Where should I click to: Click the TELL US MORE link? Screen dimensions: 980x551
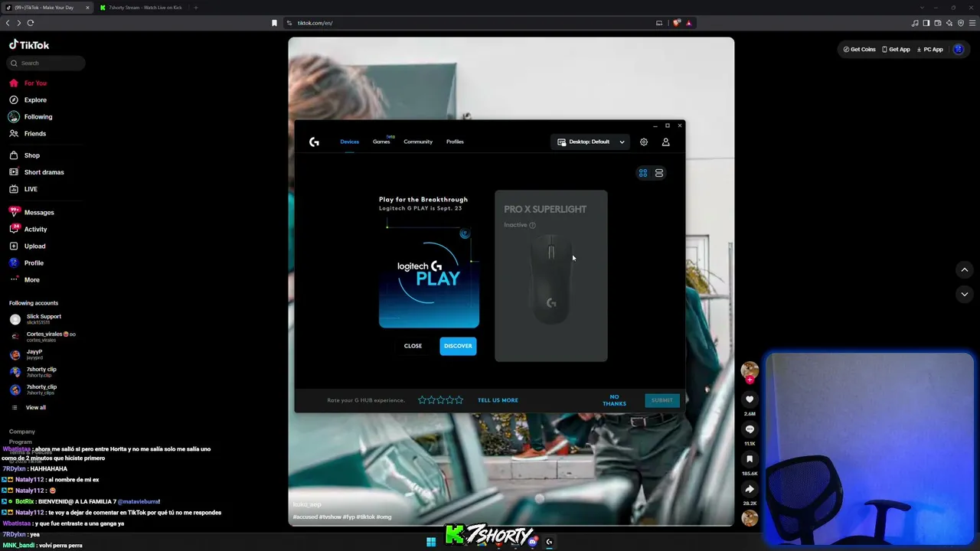click(x=498, y=400)
